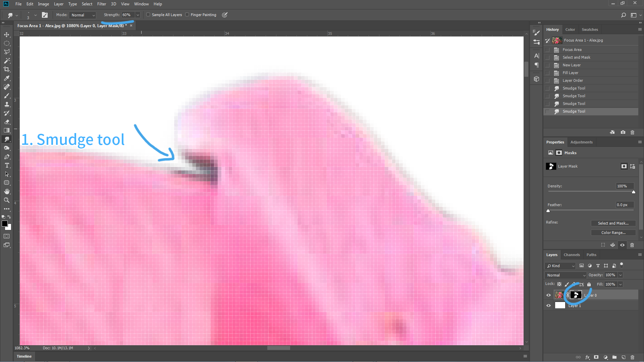644x362 pixels.
Task: Enable Finger Painting checkbox
Action: 187,15
